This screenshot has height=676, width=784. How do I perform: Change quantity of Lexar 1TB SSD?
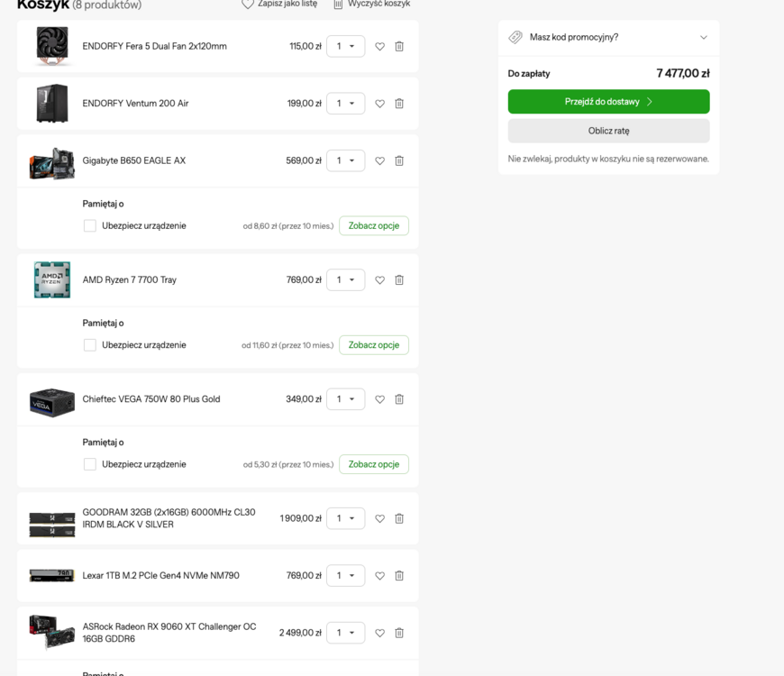(345, 576)
